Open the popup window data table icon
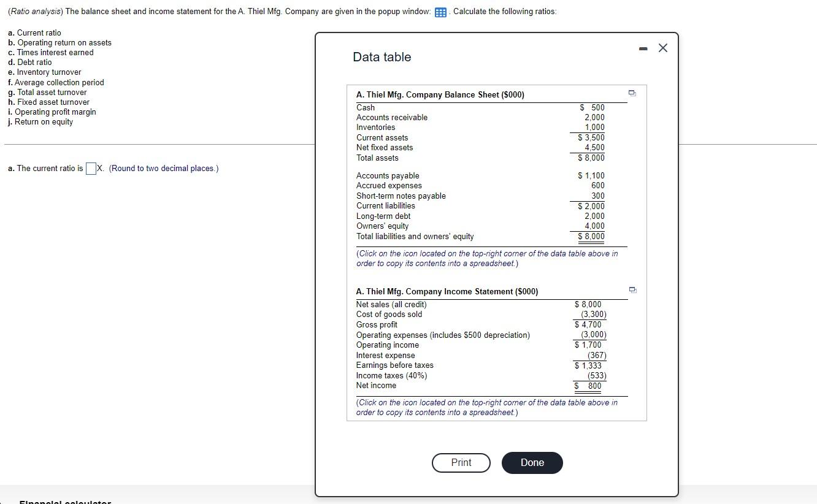The width and height of the screenshot is (817, 504). (x=439, y=11)
